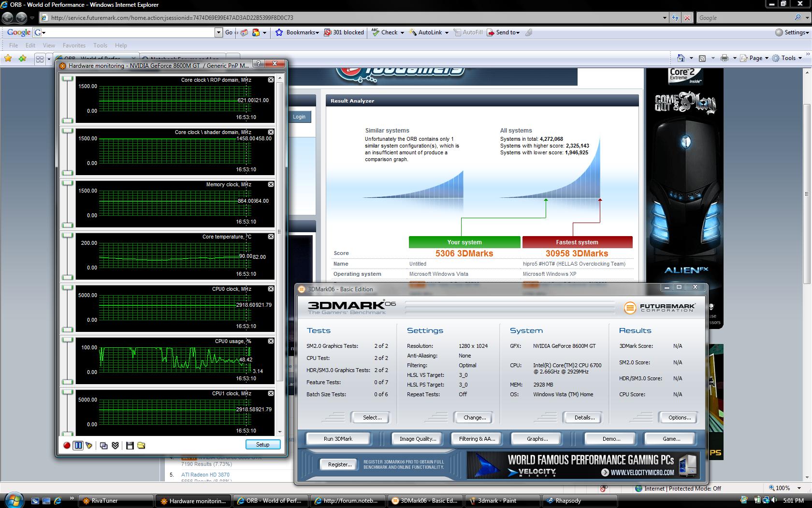Open the Tools dropdown in IE command bar
Image resolution: width=812 pixels, height=508 pixels.
[787, 58]
